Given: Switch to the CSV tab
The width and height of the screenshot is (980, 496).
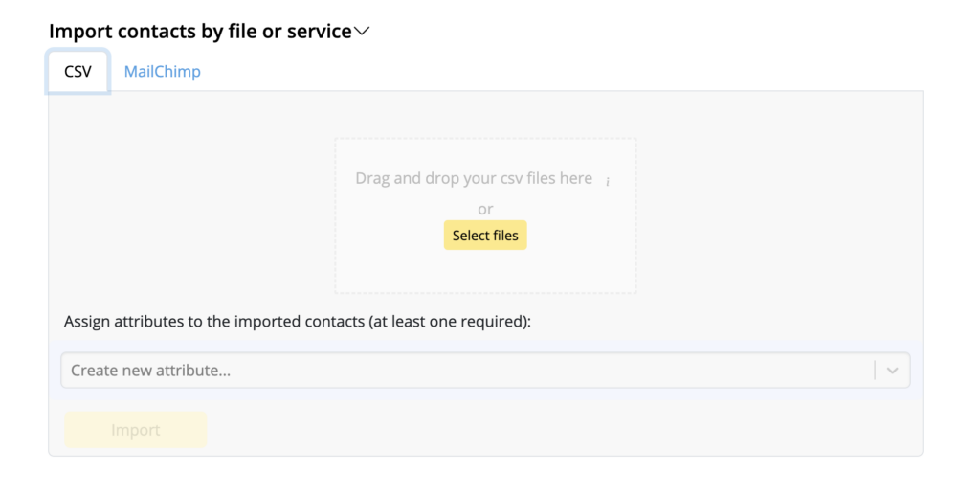Looking at the screenshot, I should (x=78, y=71).
